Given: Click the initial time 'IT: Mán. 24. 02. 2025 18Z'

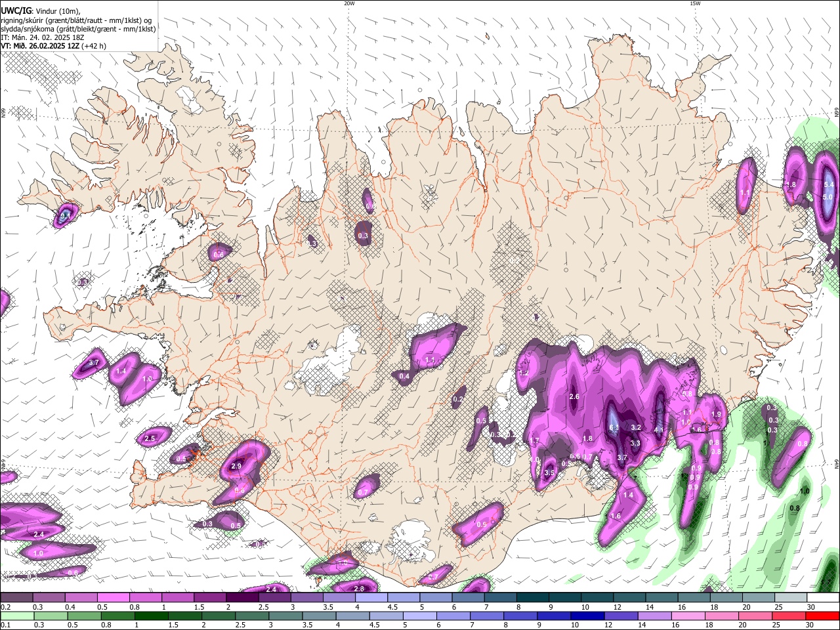Looking at the screenshot, I should pos(41,37).
